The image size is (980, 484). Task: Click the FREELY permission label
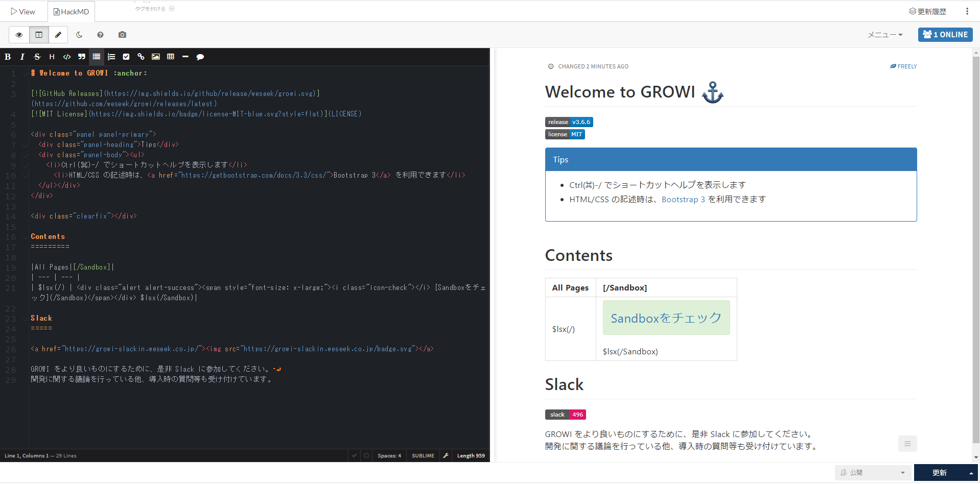903,66
